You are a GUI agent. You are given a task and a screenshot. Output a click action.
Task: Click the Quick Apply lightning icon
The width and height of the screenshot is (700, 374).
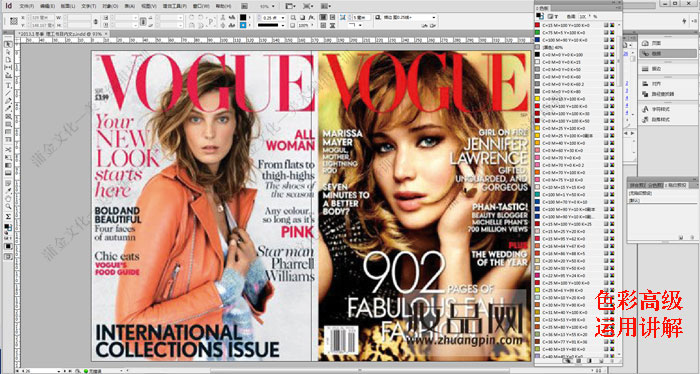(684, 21)
